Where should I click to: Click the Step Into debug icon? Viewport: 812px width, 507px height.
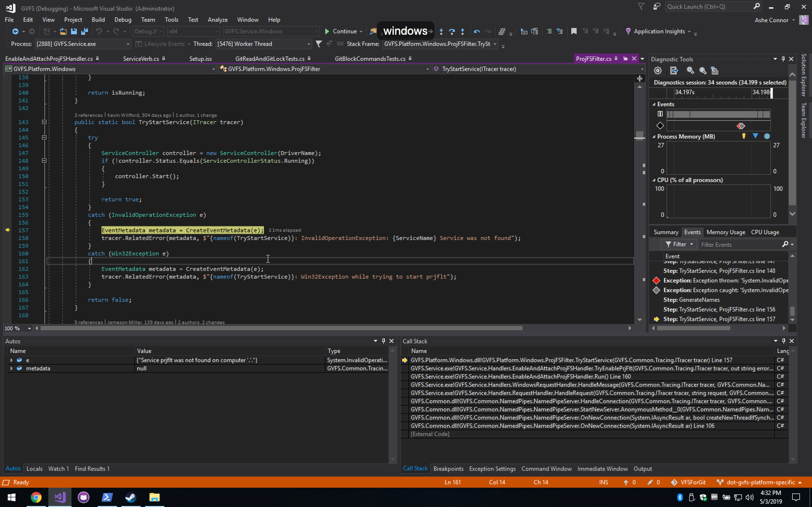(x=441, y=32)
